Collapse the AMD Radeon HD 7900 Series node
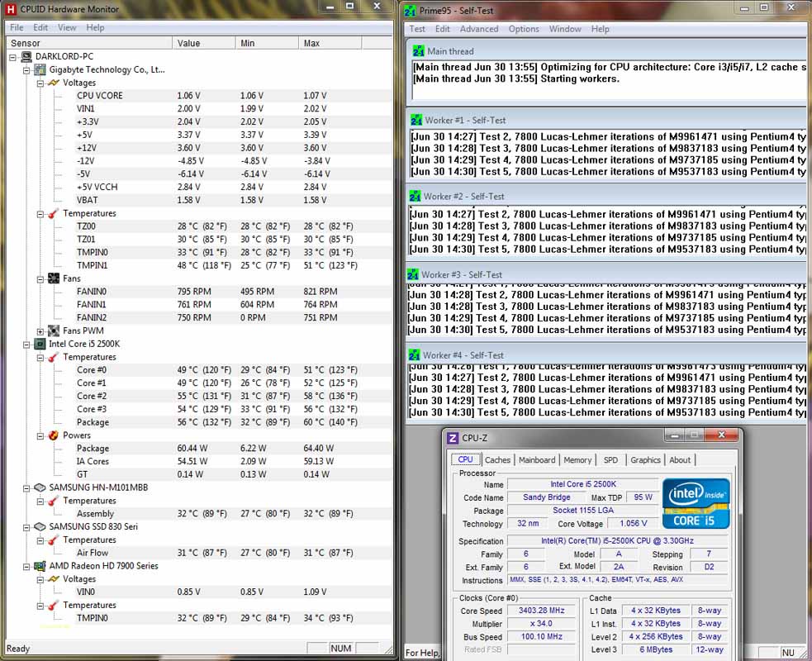 click(x=26, y=566)
